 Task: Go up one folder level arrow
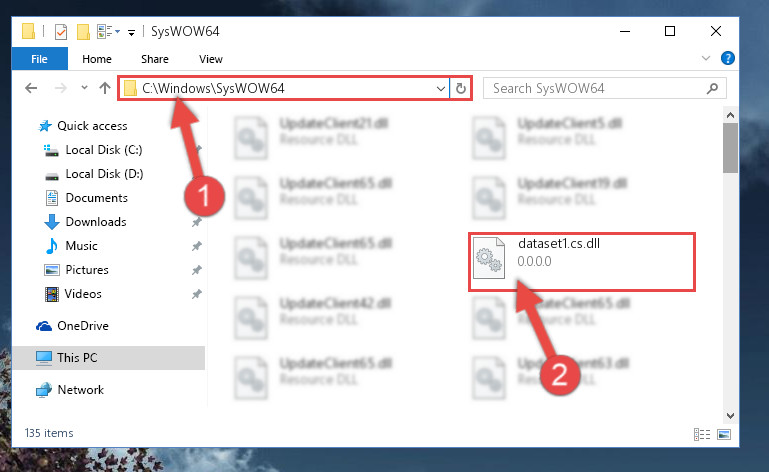104,88
